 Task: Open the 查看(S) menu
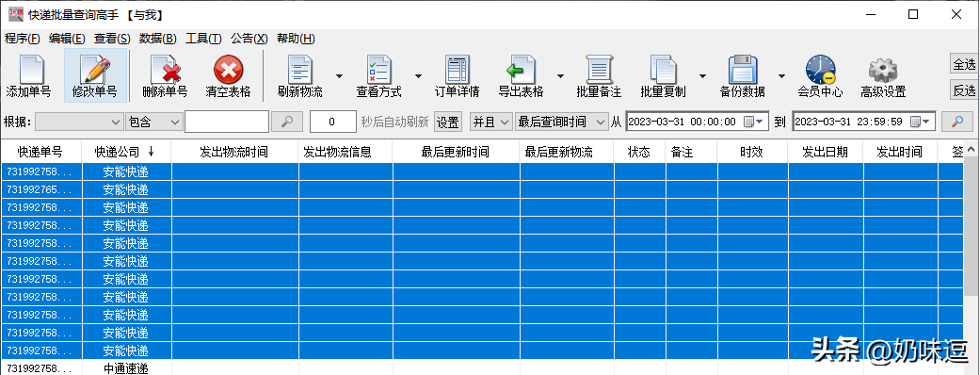pyautogui.click(x=113, y=39)
